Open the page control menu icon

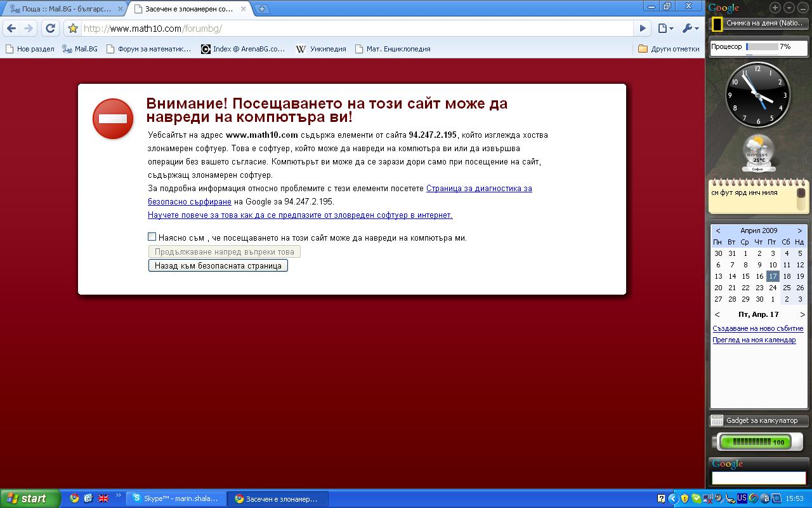[665, 28]
